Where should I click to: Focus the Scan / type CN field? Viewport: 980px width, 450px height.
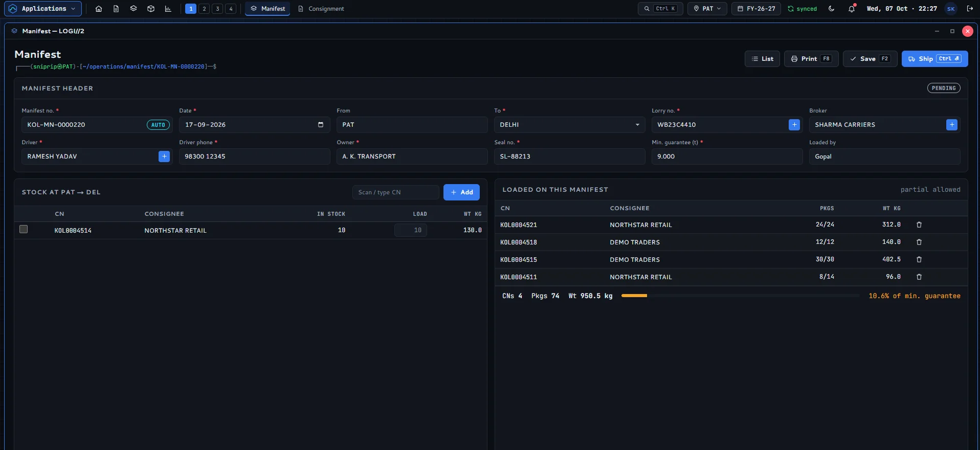tap(396, 192)
